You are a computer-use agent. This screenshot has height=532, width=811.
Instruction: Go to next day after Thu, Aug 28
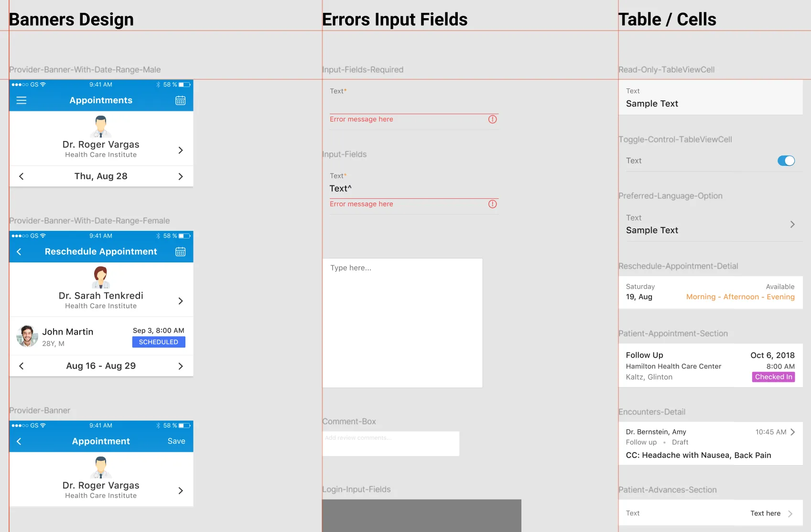click(x=181, y=176)
